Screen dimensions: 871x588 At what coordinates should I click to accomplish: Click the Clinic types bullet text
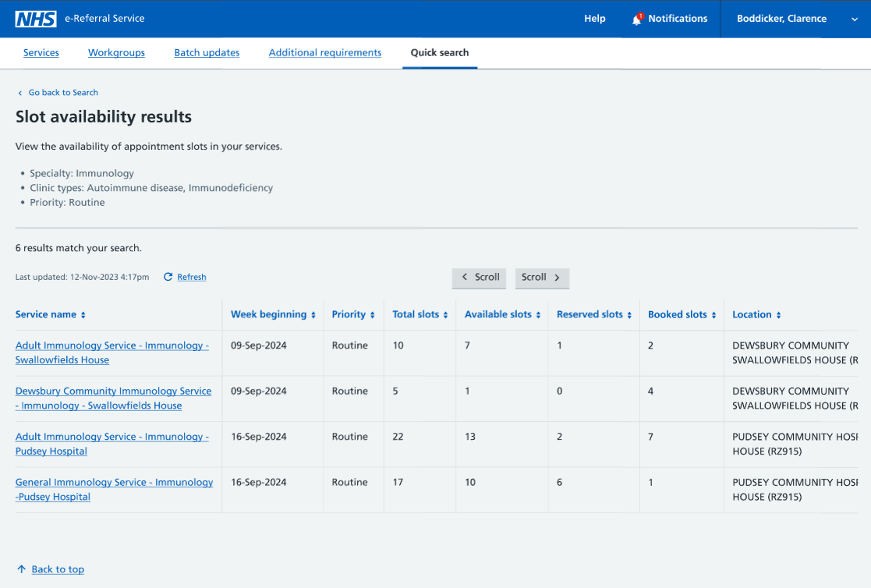pyautogui.click(x=151, y=188)
